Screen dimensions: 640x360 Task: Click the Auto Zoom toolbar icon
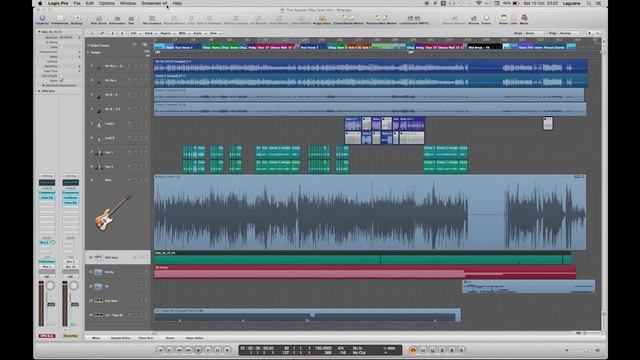click(x=98, y=20)
